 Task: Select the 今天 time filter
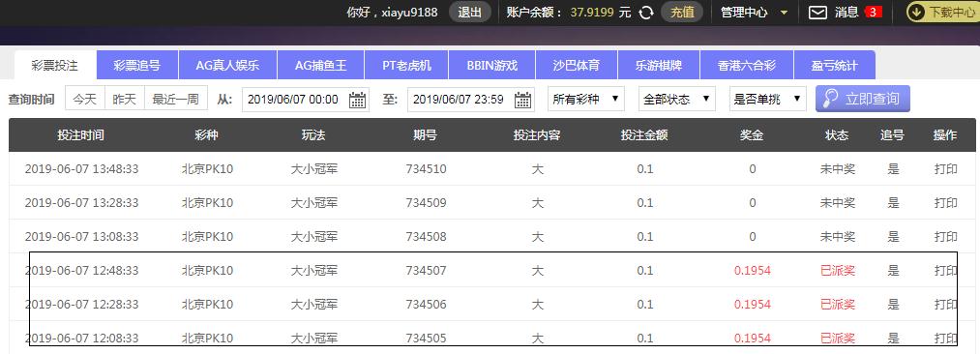[85, 99]
